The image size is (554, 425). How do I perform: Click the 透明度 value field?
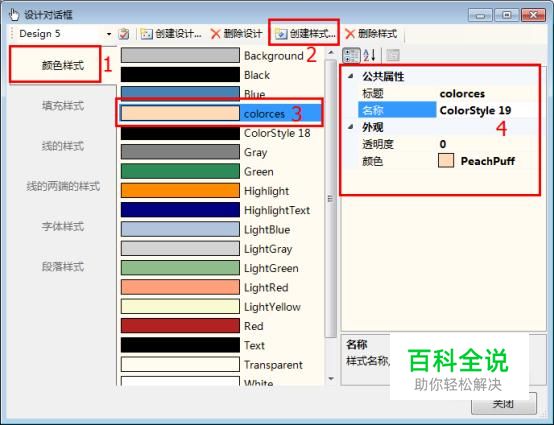(488, 144)
